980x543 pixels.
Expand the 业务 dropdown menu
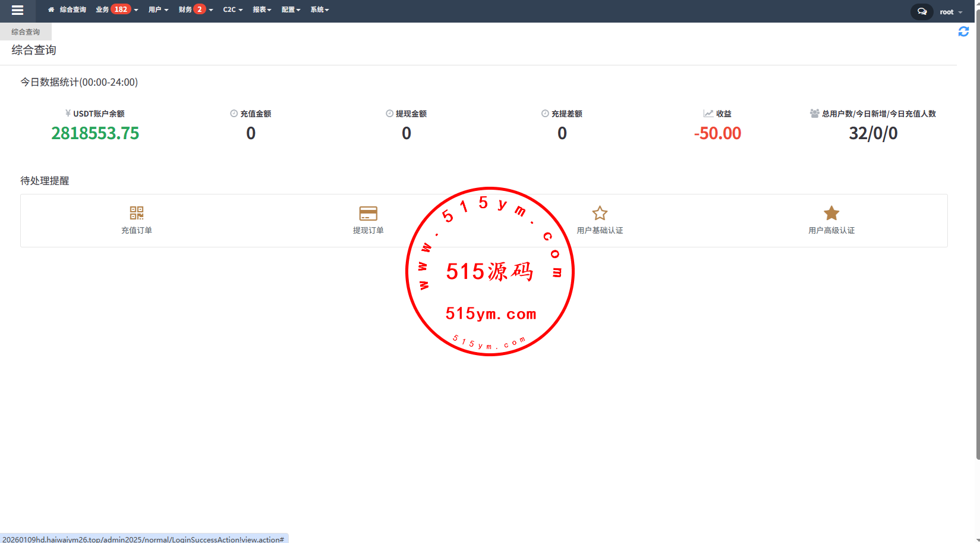coord(102,10)
